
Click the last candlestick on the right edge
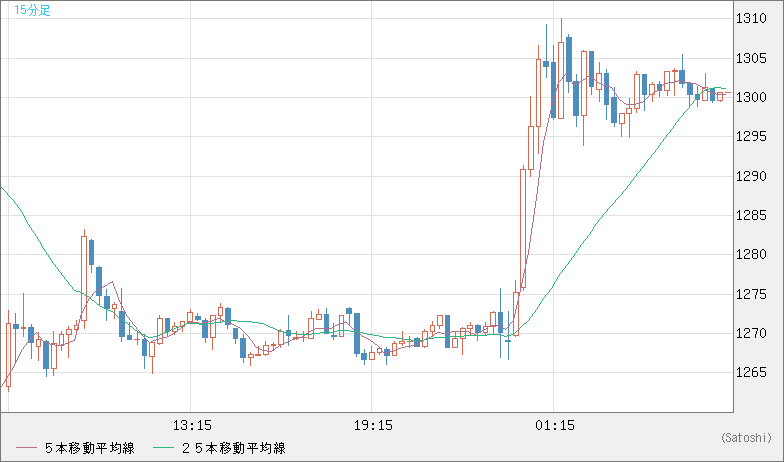tap(720, 96)
